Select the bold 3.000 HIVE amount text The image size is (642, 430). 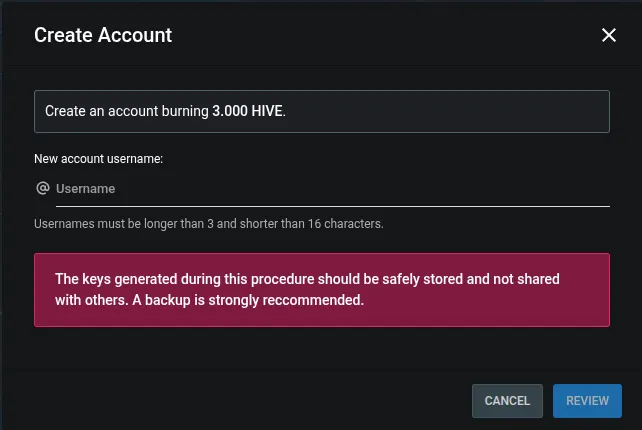[247, 111]
